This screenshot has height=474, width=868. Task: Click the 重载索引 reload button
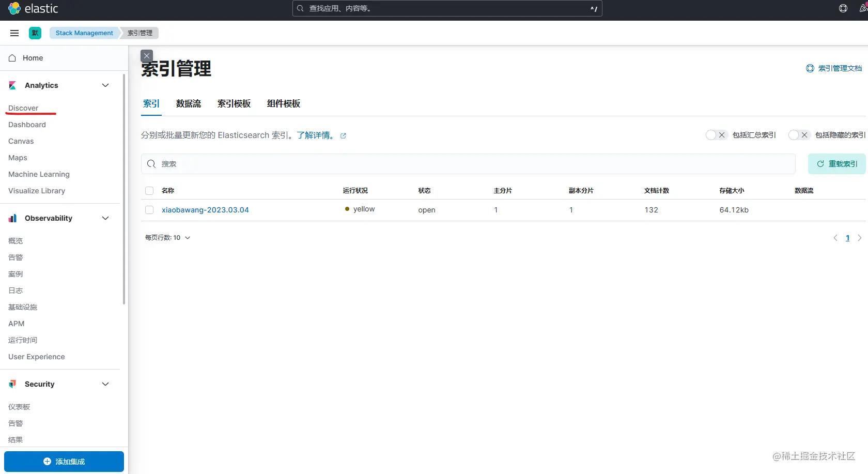836,163
